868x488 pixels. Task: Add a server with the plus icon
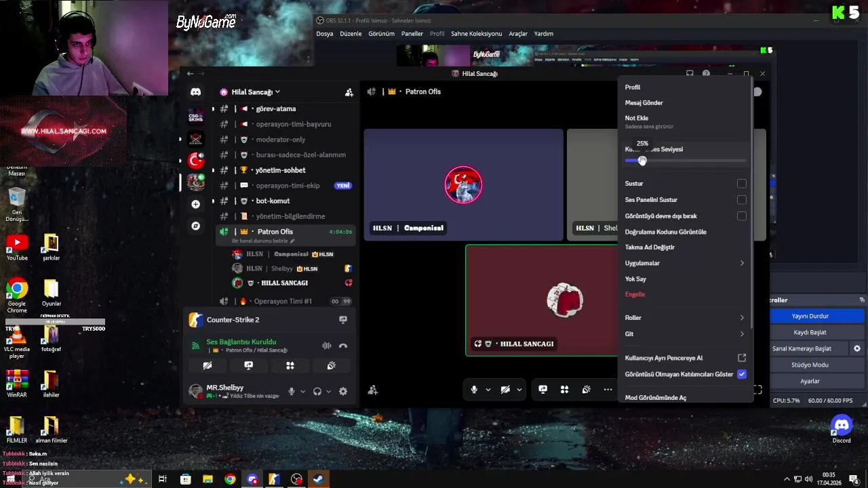[195, 204]
